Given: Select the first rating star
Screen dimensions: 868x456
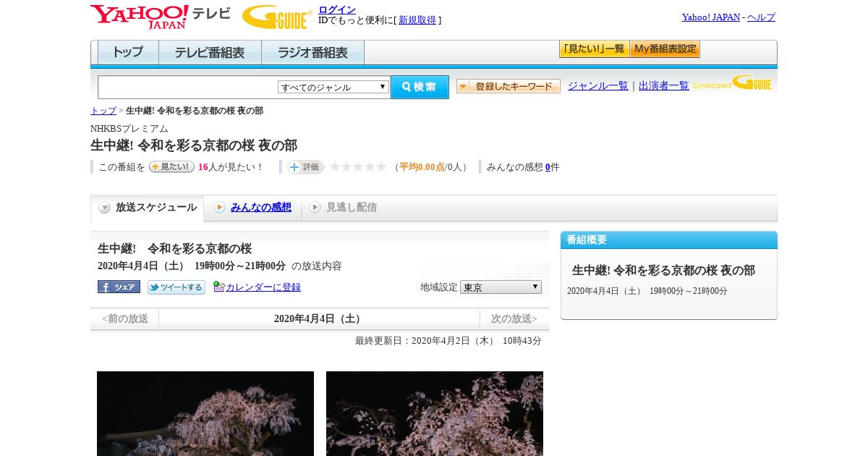Looking at the screenshot, I should [335, 166].
